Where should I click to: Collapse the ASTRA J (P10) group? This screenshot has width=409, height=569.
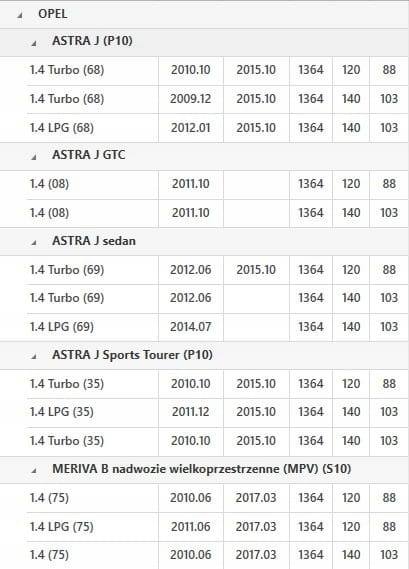coord(34,43)
